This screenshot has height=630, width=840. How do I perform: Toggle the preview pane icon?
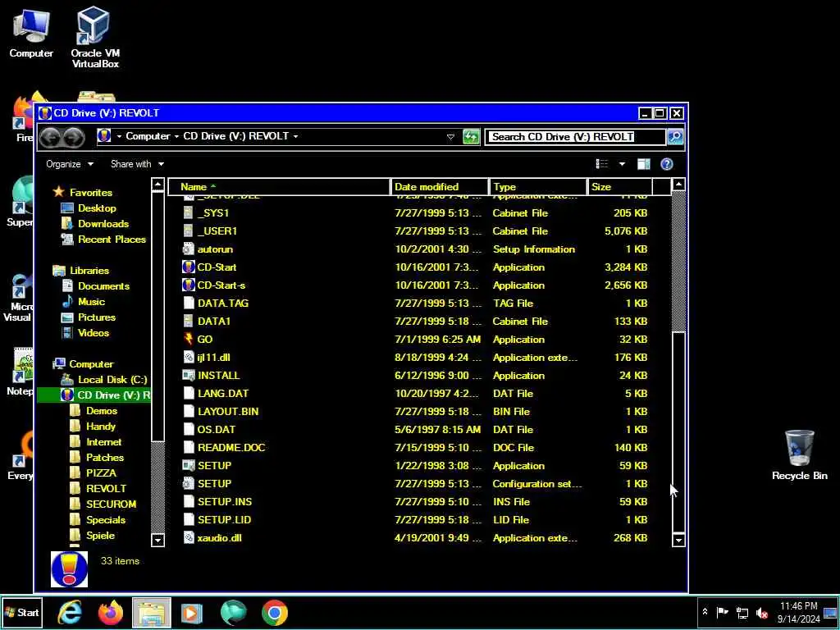[643, 164]
